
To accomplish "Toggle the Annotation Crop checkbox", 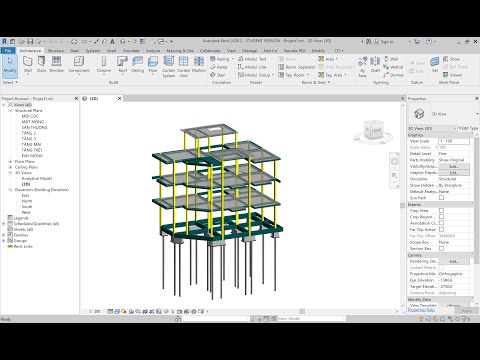I will (x=441, y=223).
